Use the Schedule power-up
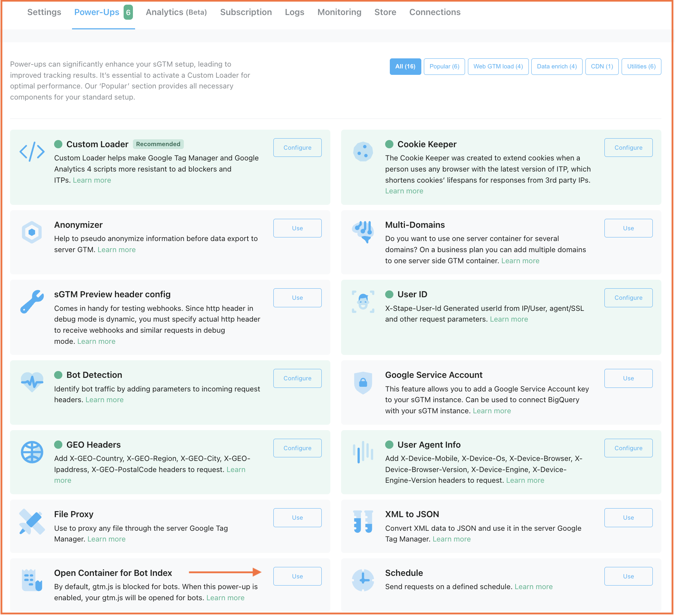Image resolution: width=675 pixels, height=616 pixels. 628,576
